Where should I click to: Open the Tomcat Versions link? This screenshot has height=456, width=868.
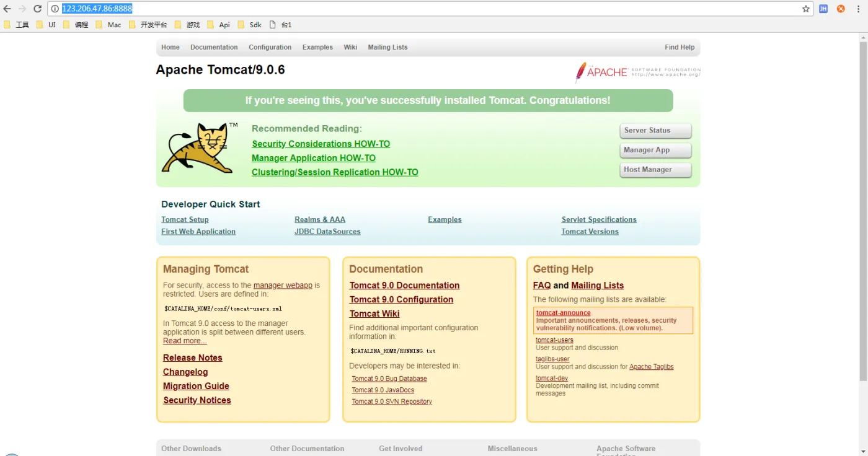(590, 232)
